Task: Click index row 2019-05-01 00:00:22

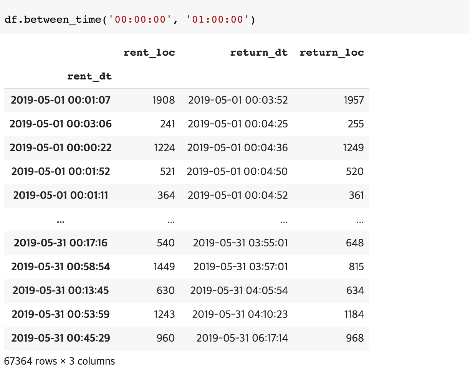Action: [60, 148]
